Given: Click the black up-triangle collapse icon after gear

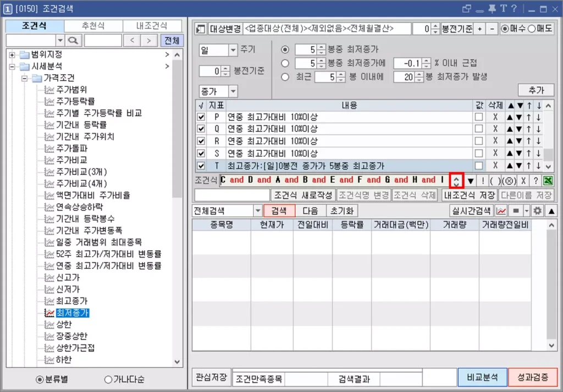Looking at the screenshot, I should pyautogui.click(x=551, y=211).
